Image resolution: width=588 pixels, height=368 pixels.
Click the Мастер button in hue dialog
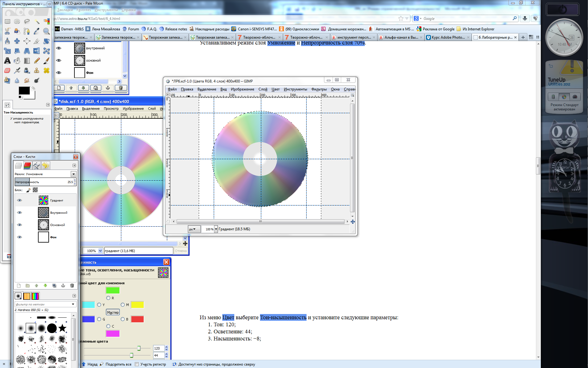[x=113, y=312]
